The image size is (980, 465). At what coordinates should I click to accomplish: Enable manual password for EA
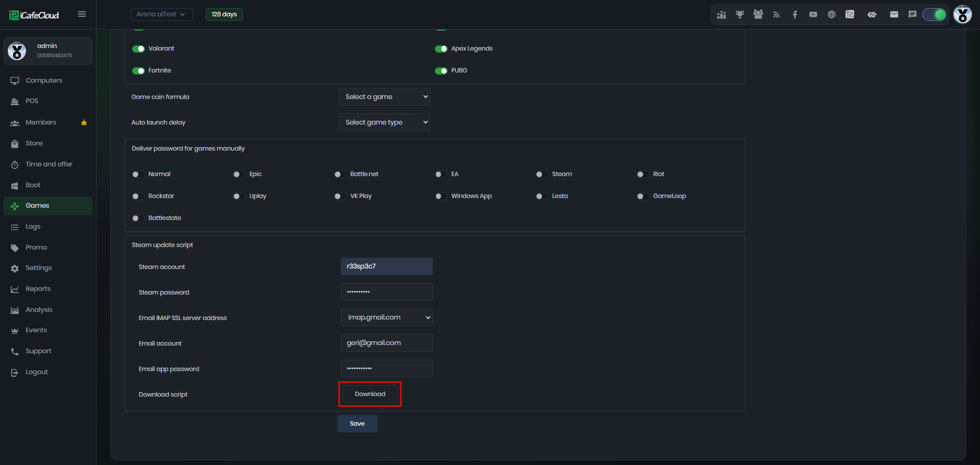(x=441, y=175)
